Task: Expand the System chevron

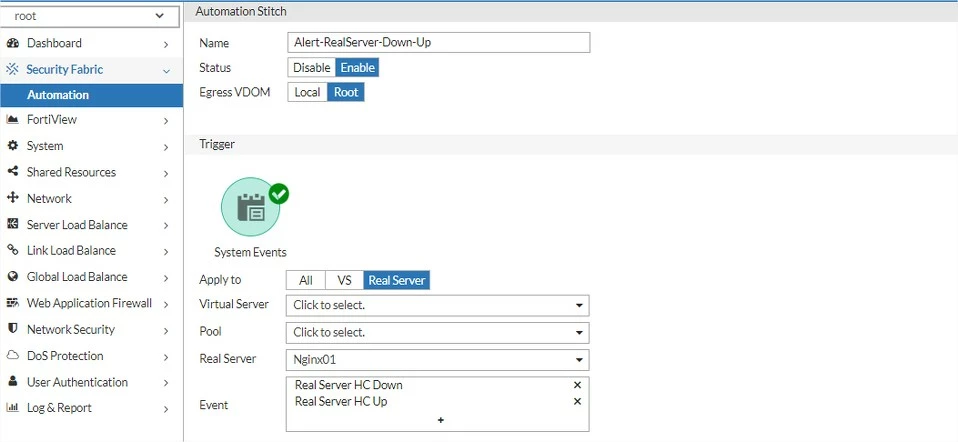Action: point(166,147)
